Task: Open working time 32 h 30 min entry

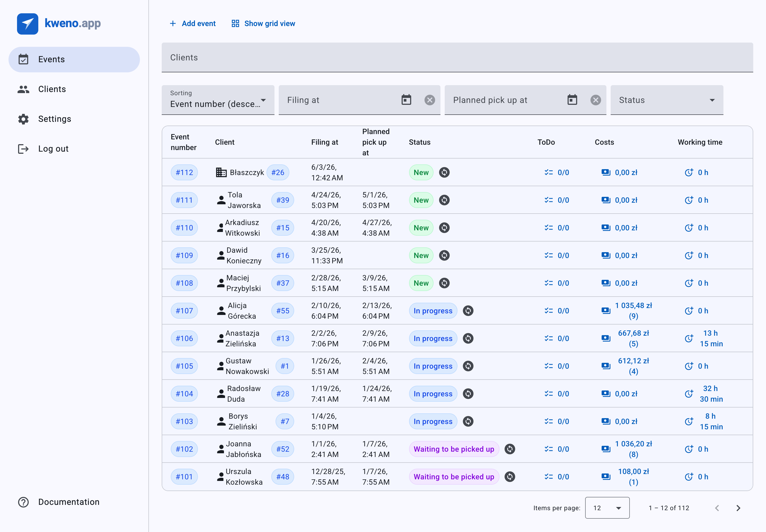Action: click(x=704, y=394)
